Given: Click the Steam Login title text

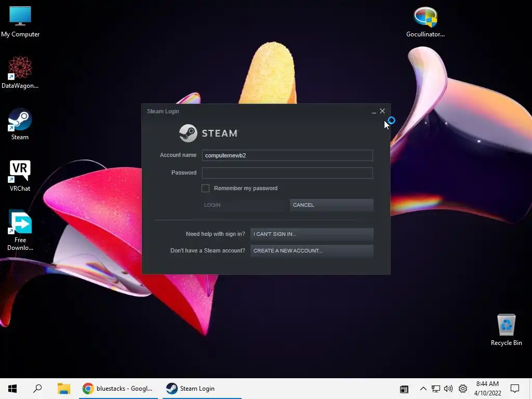Looking at the screenshot, I should (163, 111).
